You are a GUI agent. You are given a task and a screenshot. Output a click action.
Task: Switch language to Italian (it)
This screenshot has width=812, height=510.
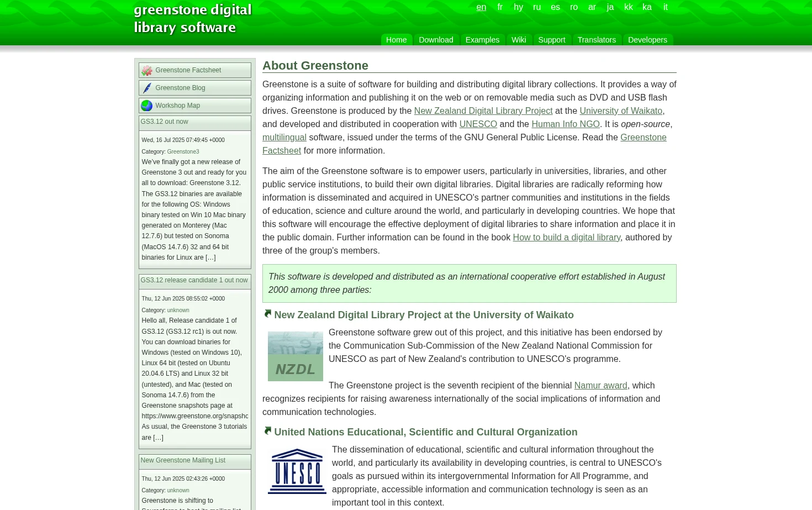click(x=666, y=7)
